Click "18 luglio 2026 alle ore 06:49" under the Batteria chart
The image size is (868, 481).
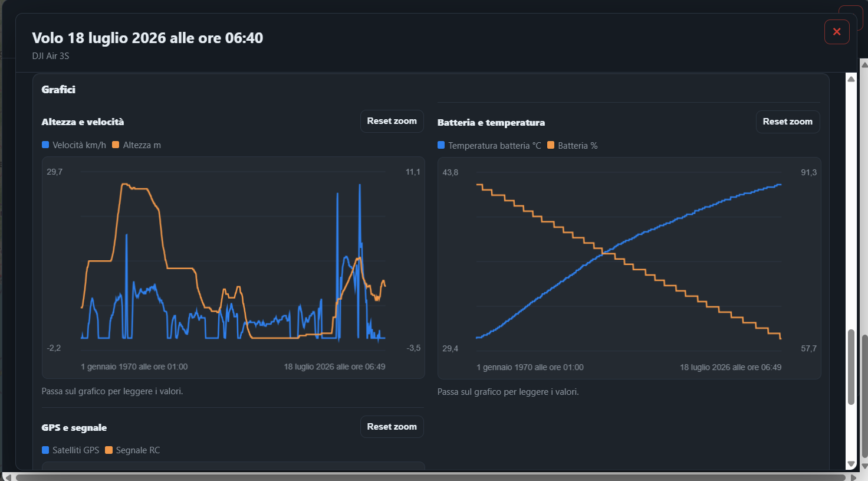tap(731, 367)
